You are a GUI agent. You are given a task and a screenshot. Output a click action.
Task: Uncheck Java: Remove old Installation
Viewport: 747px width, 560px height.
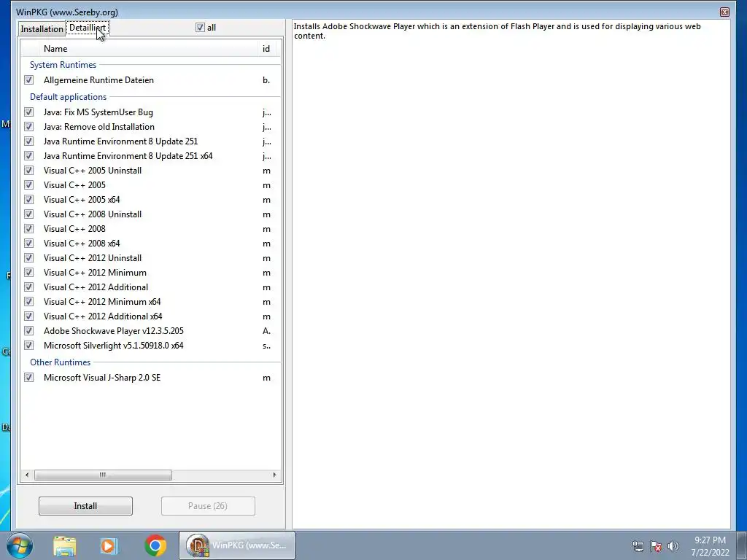(x=29, y=127)
